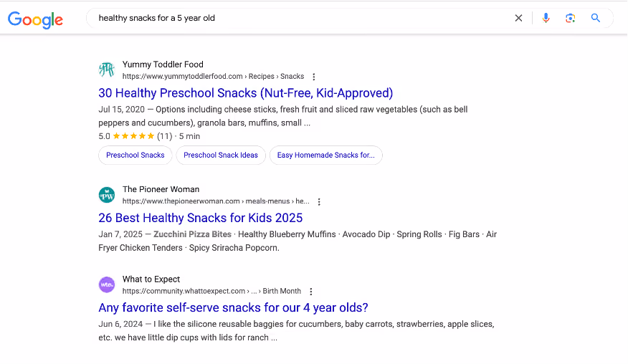Image resolution: width=628 pixels, height=364 pixels.
Task: Select the Preschool Snacks chip
Action: [135, 155]
